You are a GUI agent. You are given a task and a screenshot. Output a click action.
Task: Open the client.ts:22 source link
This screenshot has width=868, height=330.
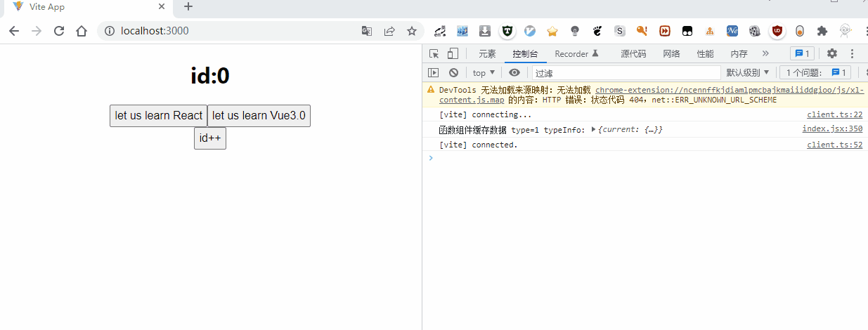pos(835,114)
